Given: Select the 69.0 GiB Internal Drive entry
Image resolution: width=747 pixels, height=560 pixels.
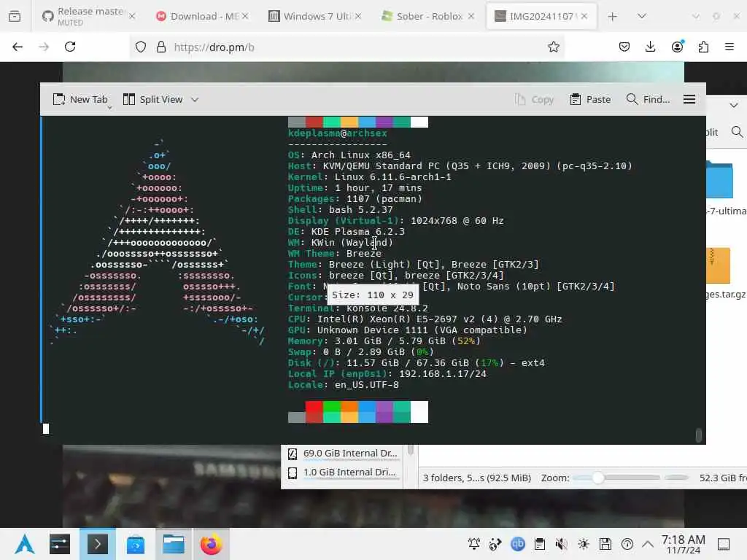Looking at the screenshot, I should coord(343,454).
